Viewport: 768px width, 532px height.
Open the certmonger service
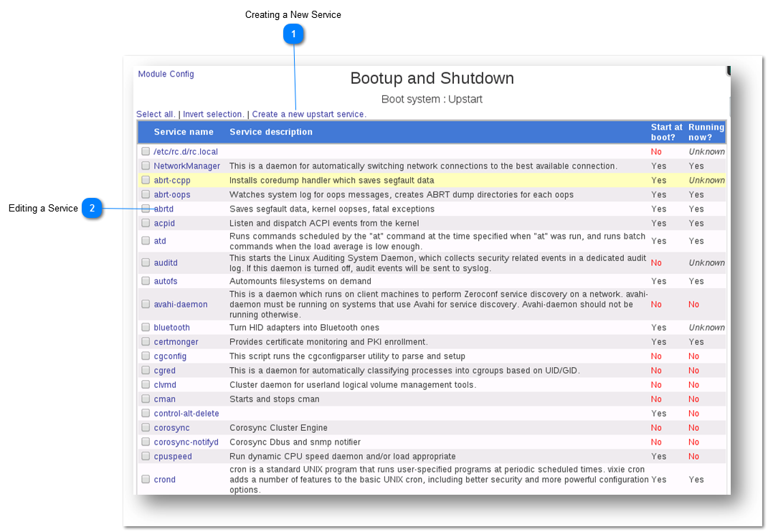[x=175, y=341]
